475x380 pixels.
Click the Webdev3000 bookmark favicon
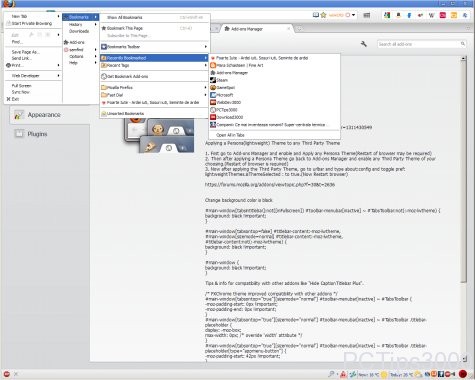[213, 102]
